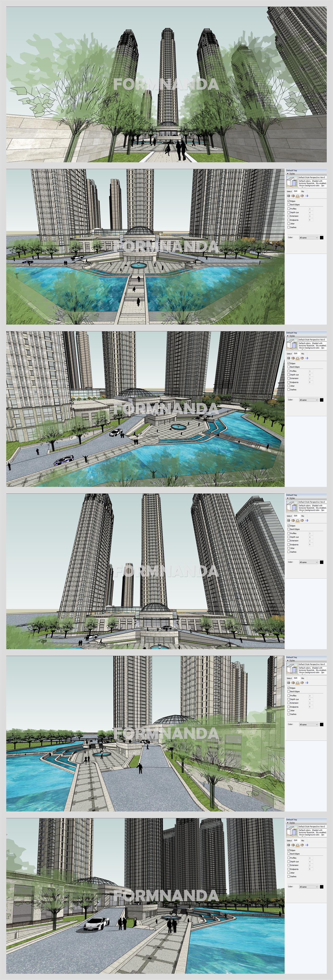333x980 pixels.
Task: Open Background settings in lone-walker path view tray
Action: pyautogui.click(x=298, y=683)
